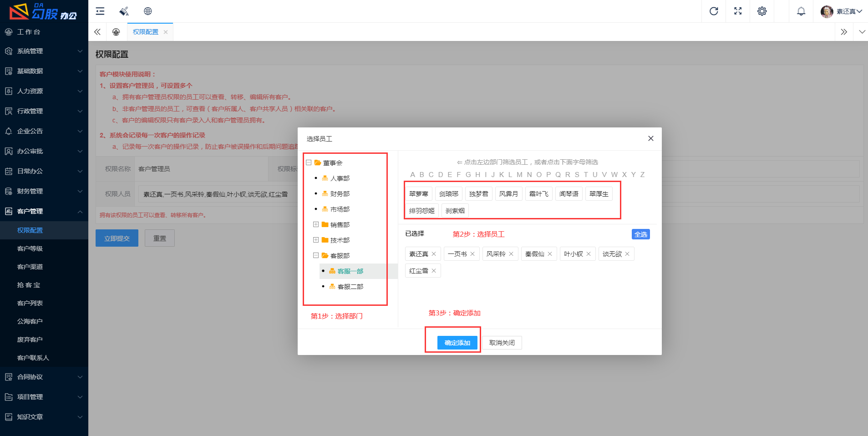Add employee 翠萝寒

click(x=419, y=194)
